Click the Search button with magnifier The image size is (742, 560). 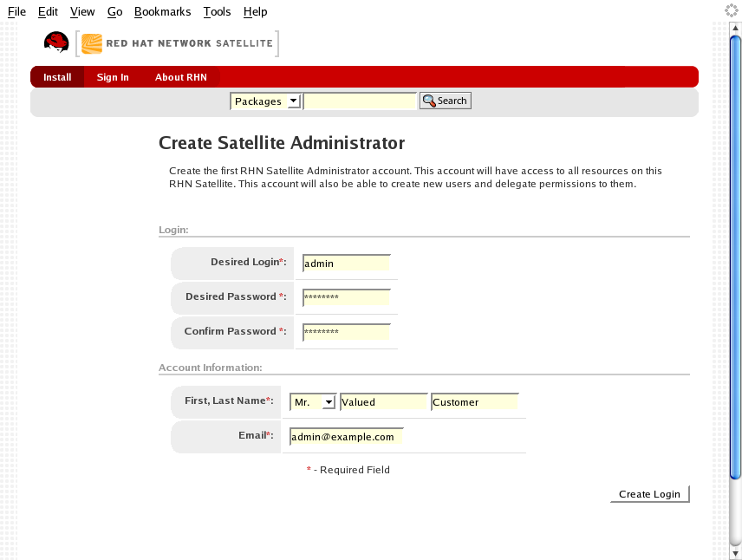(x=445, y=101)
